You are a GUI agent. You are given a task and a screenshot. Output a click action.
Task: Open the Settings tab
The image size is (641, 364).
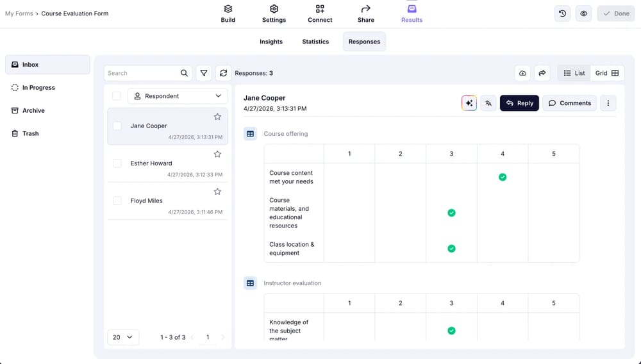[274, 14]
